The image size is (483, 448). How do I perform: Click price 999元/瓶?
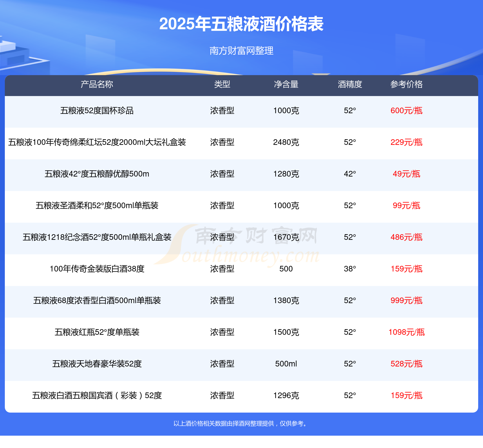pyautogui.click(x=407, y=300)
